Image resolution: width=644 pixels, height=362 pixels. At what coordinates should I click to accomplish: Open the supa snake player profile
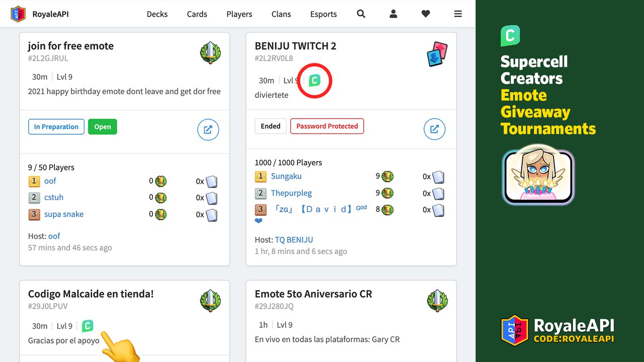point(64,214)
